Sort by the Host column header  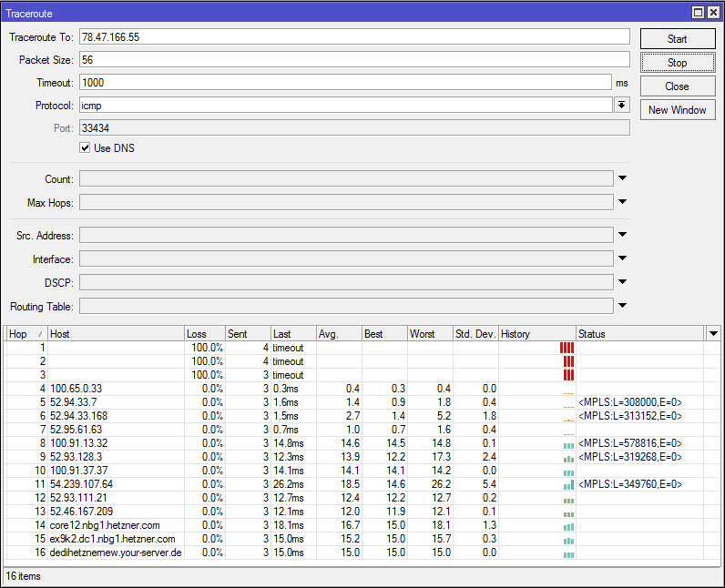pyautogui.click(x=116, y=333)
